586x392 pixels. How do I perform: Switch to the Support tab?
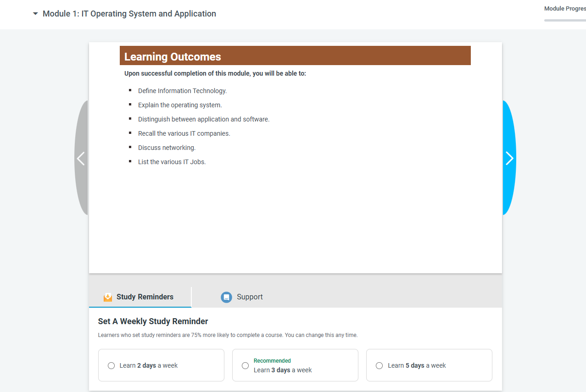(x=242, y=297)
